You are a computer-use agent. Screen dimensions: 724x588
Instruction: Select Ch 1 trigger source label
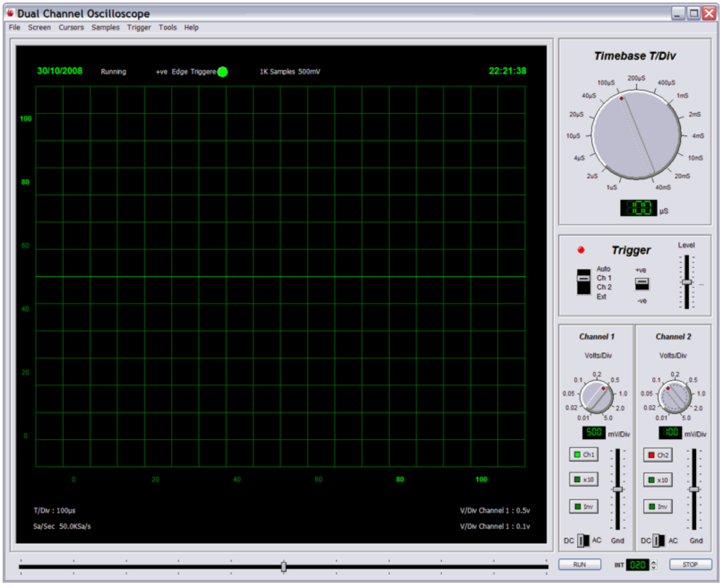click(x=604, y=278)
